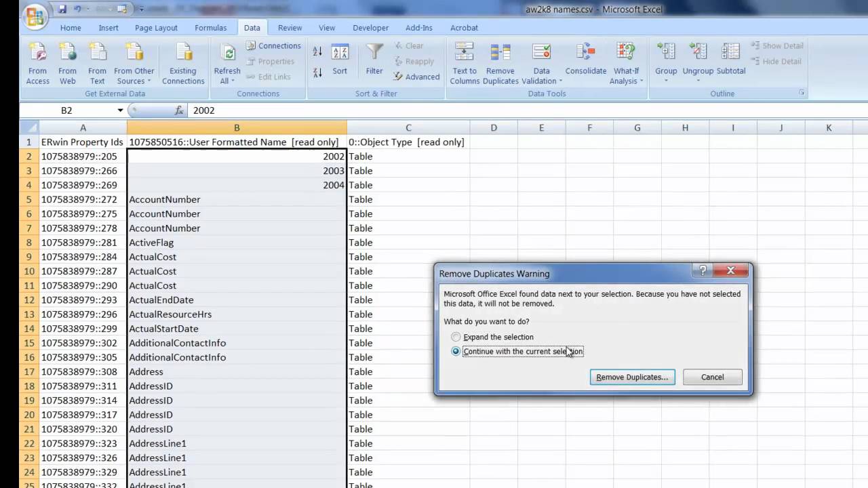Screen dimensions: 868x488
Task: Open Quick Access toolbar customize arrow
Action: (142, 9)
